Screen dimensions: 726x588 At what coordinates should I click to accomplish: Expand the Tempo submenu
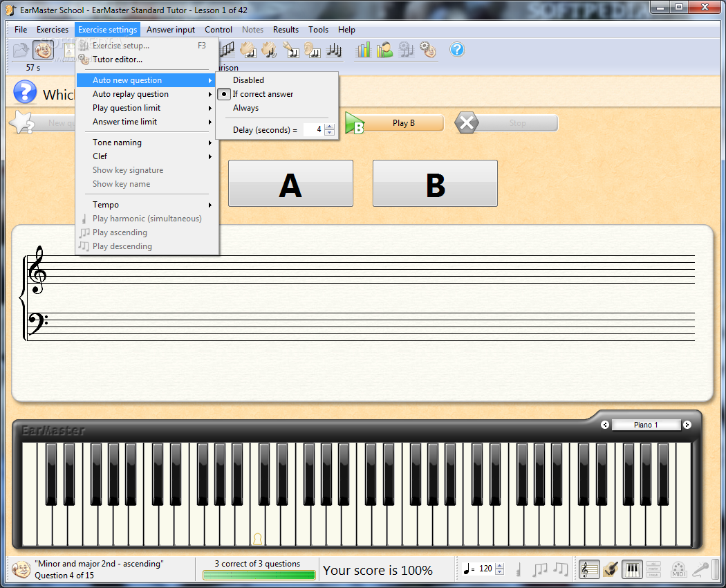147,205
